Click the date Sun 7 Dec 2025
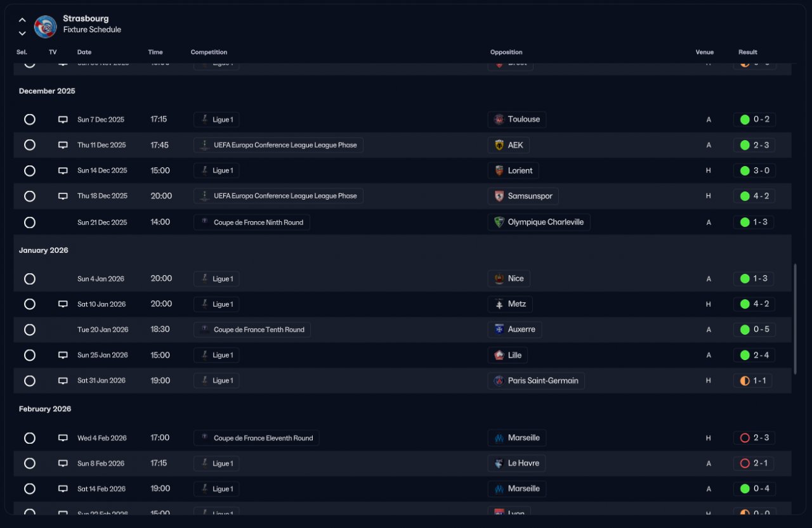 point(101,120)
